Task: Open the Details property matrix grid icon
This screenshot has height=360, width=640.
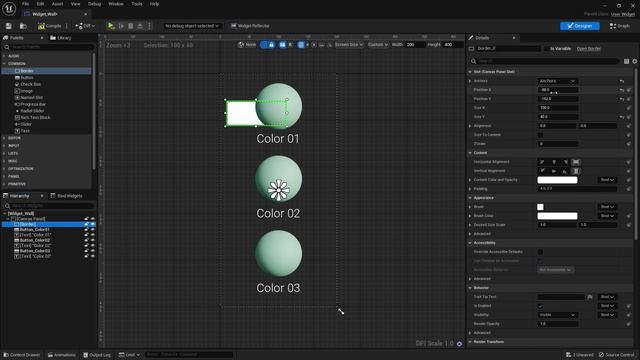Action: tap(626, 61)
